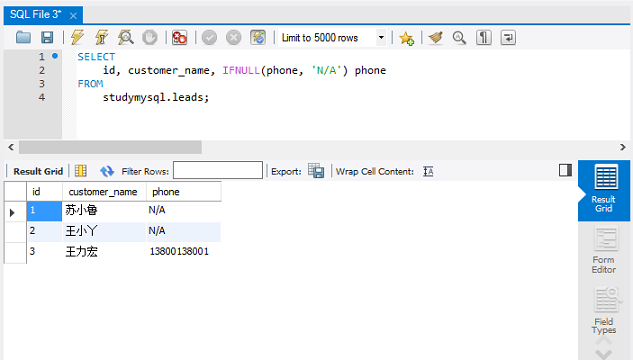Toggle stop-on-error script execution icon
The width and height of the screenshot is (633, 360).
[x=179, y=38]
